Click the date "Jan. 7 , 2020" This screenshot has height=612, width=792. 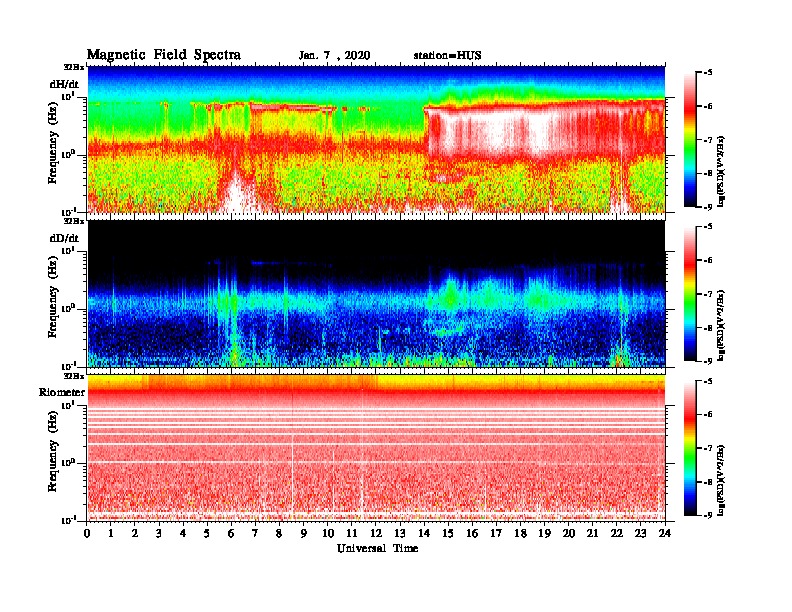click(x=334, y=56)
